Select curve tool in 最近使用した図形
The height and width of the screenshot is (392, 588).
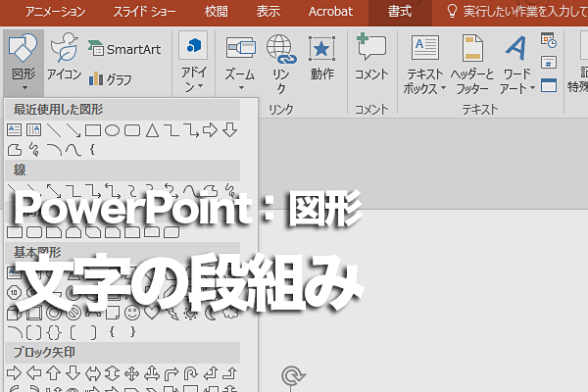tap(73, 150)
